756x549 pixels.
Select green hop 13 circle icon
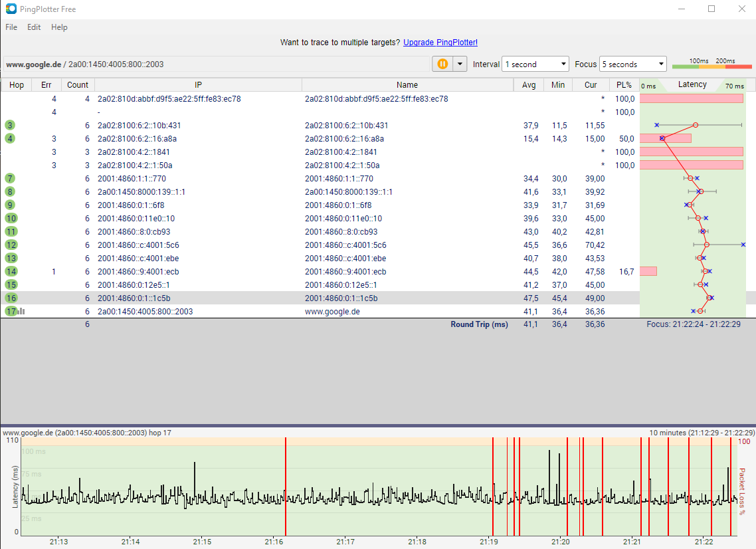pyautogui.click(x=11, y=258)
